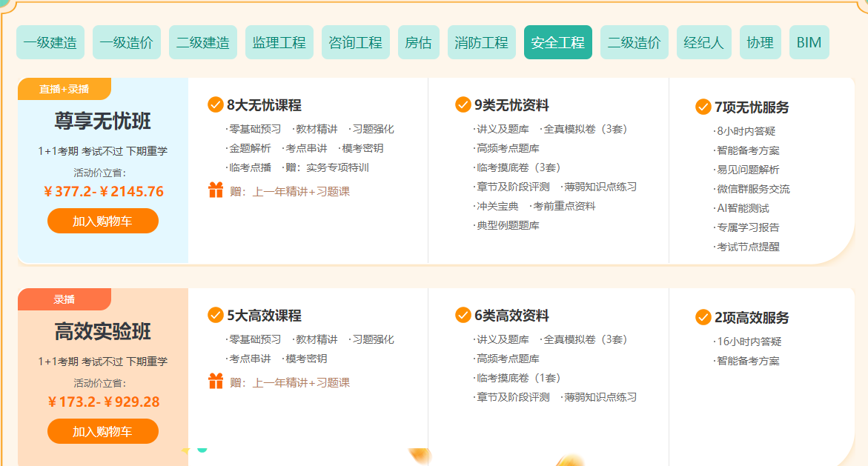Open the 经纪人 tab
Viewport: 868px width, 466px height.
pyautogui.click(x=703, y=42)
